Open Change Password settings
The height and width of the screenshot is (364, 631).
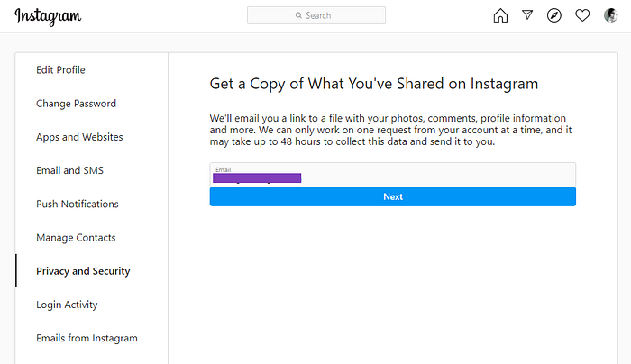[76, 104]
